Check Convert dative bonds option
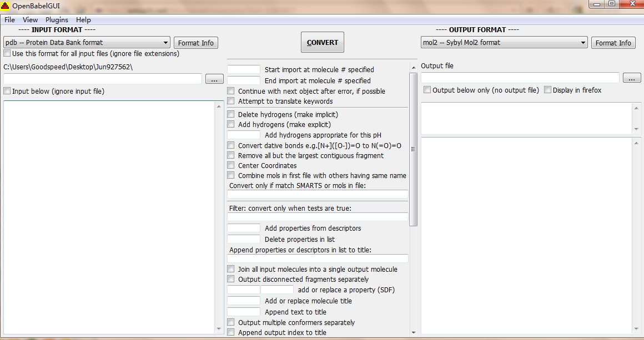Screen dimensions: 644x340 click(231, 146)
